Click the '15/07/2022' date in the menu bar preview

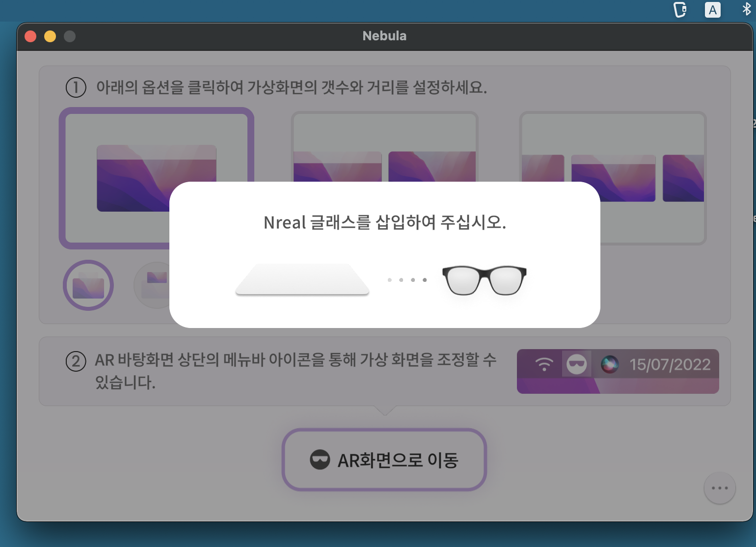tap(670, 364)
